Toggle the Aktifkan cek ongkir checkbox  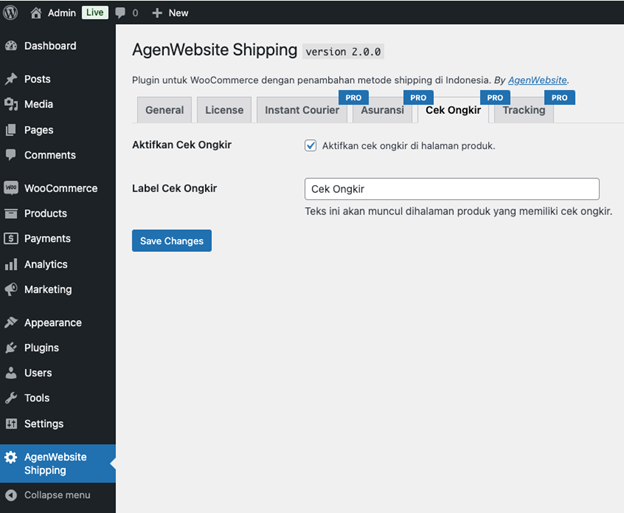click(x=311, y=146)
